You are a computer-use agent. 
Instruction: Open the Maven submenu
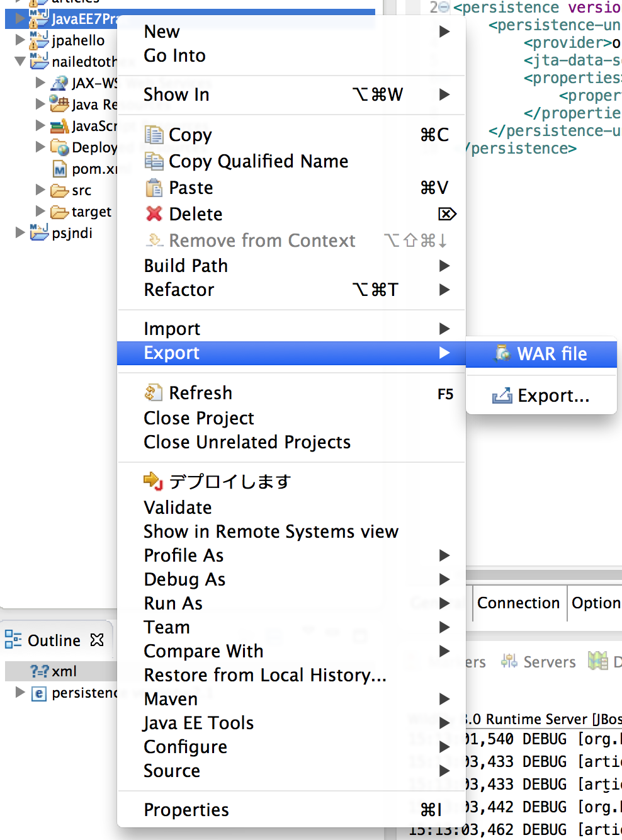click(171, 699)
